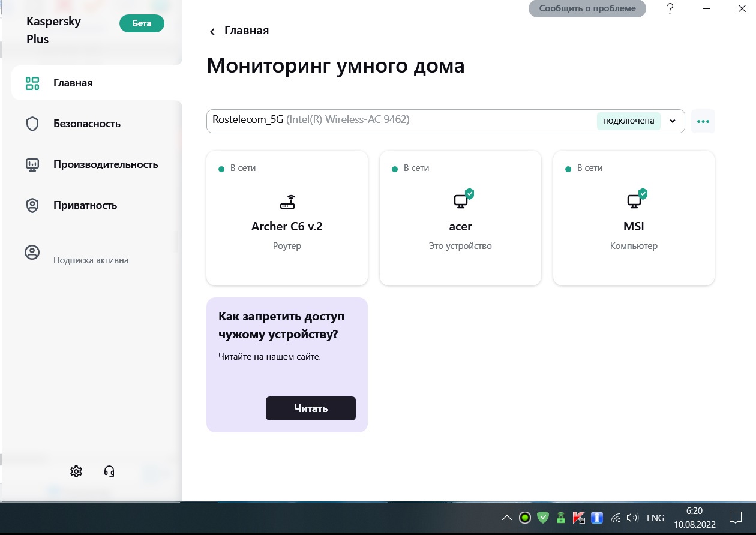Click the Сообщить о проблеме button
Image resolution: width=756 pixels, height=535 pixels.
click(587, 8)
